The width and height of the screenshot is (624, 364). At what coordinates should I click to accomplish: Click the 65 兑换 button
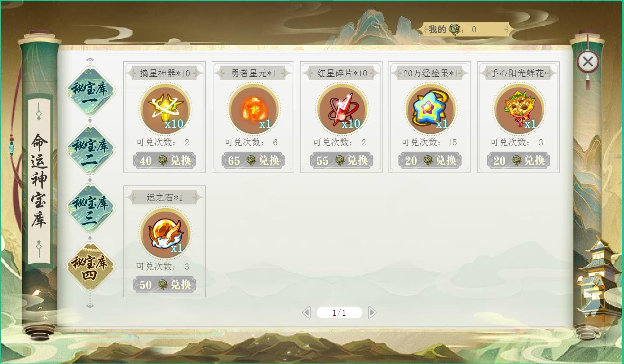point(254,161)
